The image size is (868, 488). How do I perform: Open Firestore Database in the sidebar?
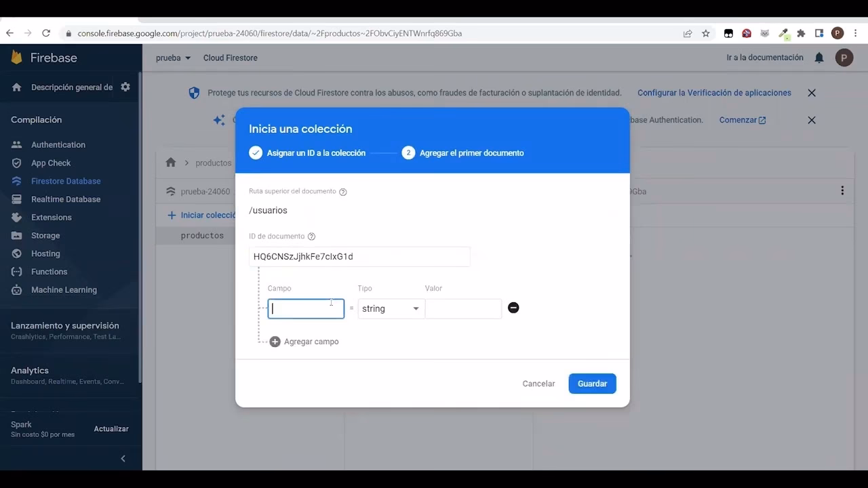pos(66,181)
